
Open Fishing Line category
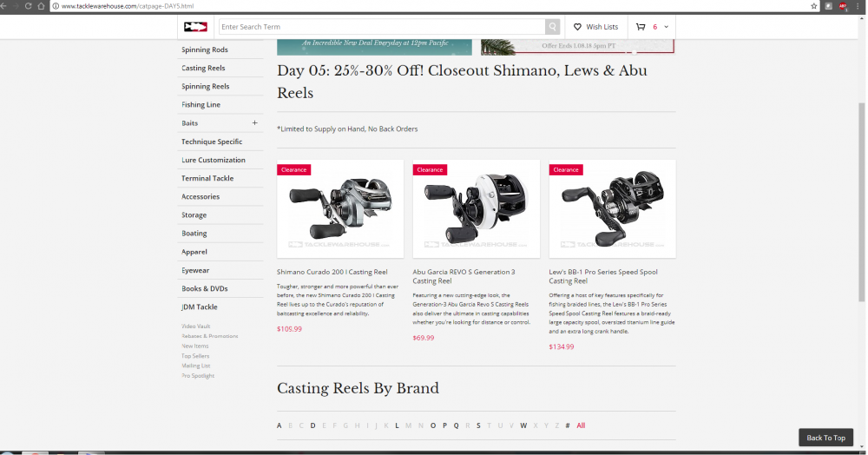coord(201,104)
